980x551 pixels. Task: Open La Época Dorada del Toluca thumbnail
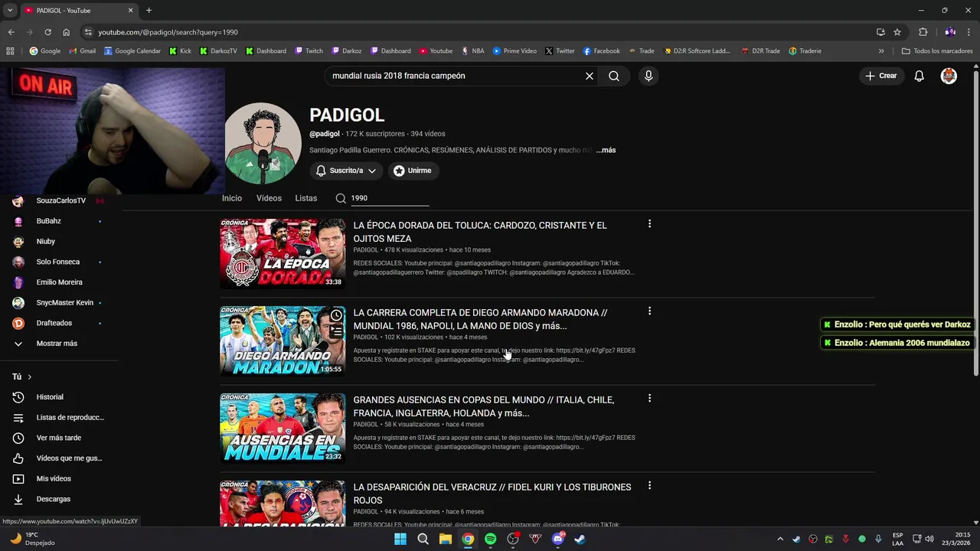(x=283, y=254)
